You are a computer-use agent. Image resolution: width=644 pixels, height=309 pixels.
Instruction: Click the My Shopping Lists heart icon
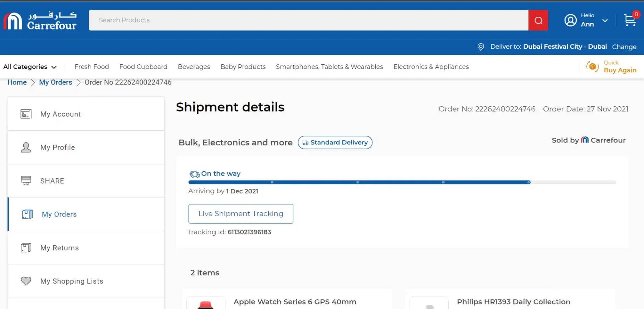click(26, 281)
